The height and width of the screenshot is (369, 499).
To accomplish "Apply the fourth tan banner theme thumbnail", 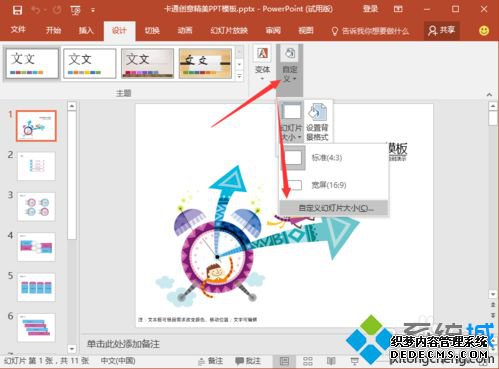I will [205, 63].
